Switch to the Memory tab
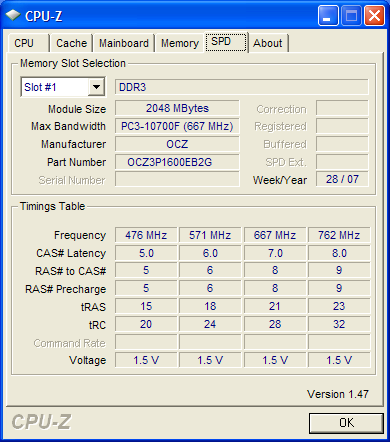390x442 pixels. pos(180,43)
